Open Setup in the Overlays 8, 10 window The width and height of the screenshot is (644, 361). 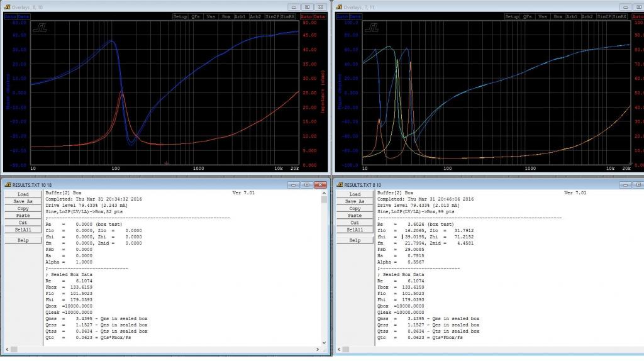180,16
